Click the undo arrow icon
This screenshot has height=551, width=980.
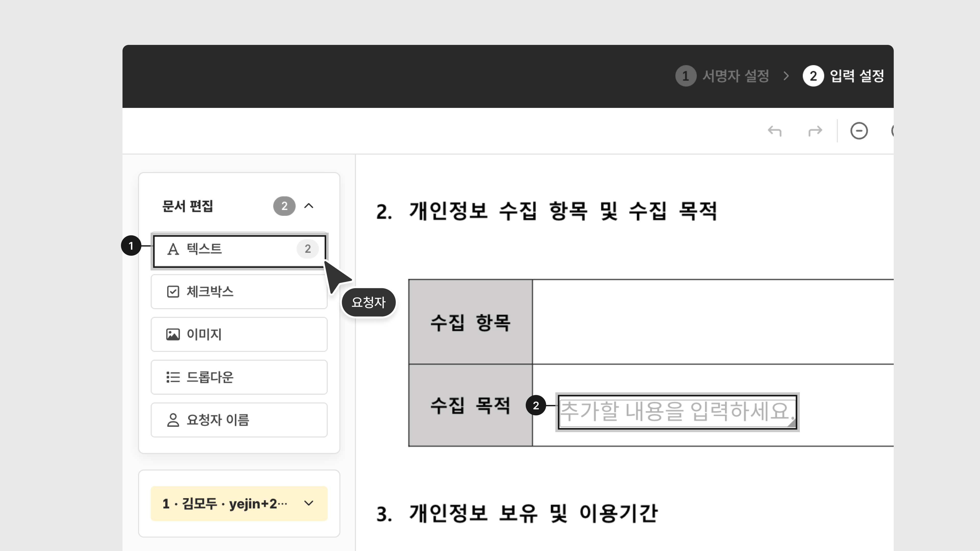tap(775, 131)
